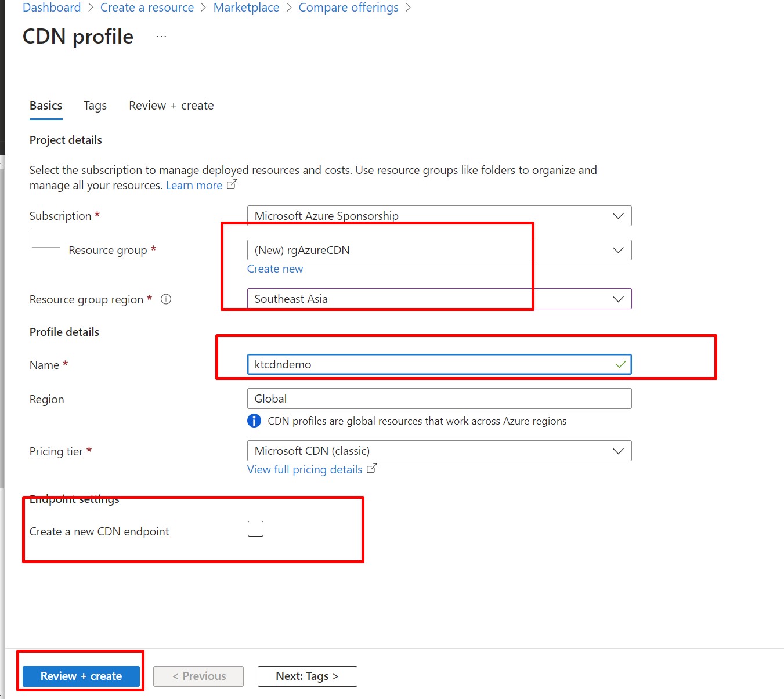The height and width of the screenshot is (699, 784).
Task: Click the green checkmark in the Name field
Action: point(620,364)
